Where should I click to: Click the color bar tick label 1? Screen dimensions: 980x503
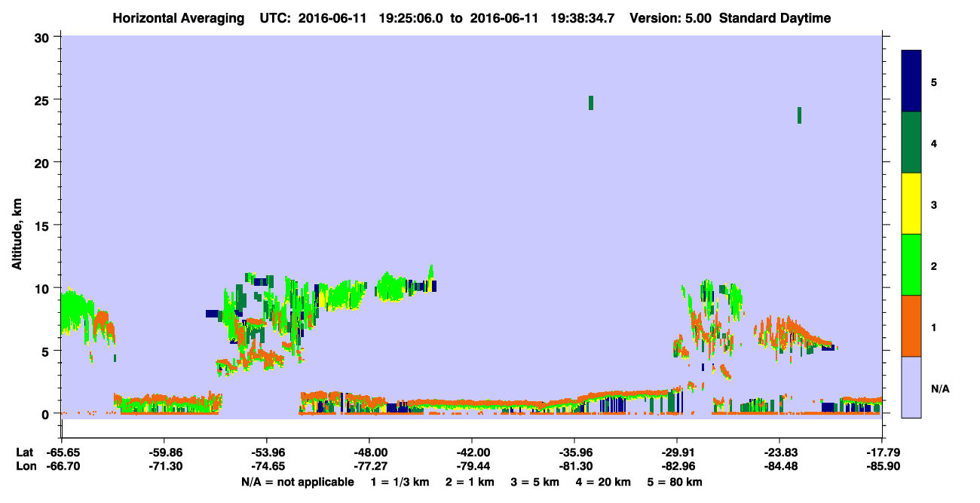pos(933,327)
